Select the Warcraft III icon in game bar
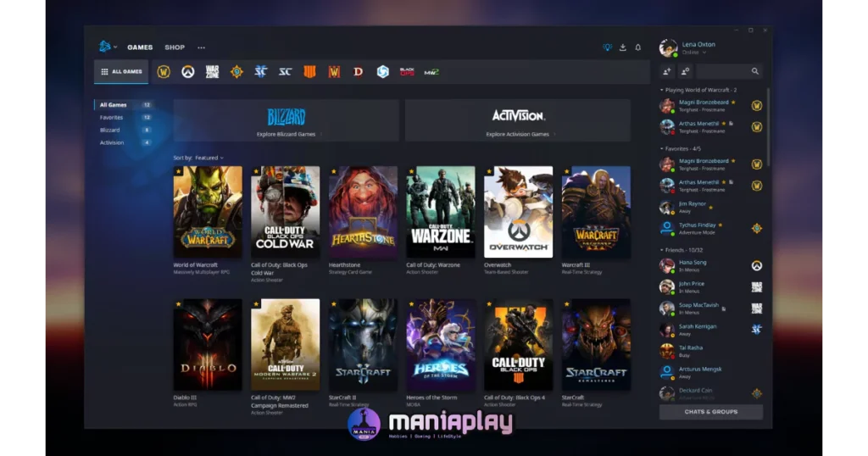Viewport: 868px width, 456px height. (334, 72)
